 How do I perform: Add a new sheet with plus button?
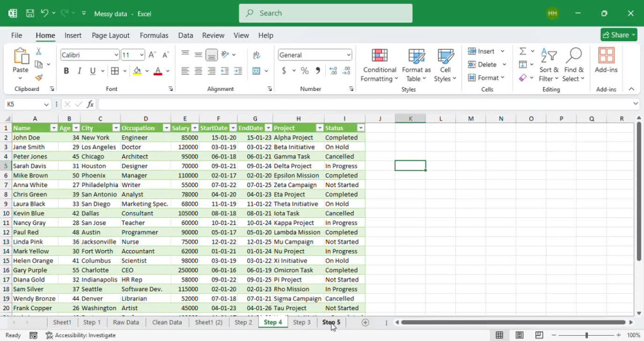(365, 322)
